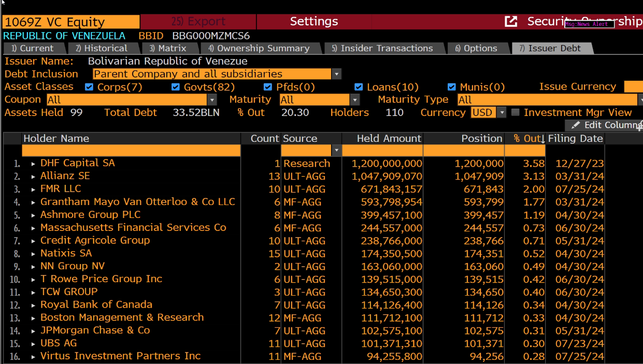
Task: Expand the Grantham Mayo Van Otterloo row
Action: point(34,202)
